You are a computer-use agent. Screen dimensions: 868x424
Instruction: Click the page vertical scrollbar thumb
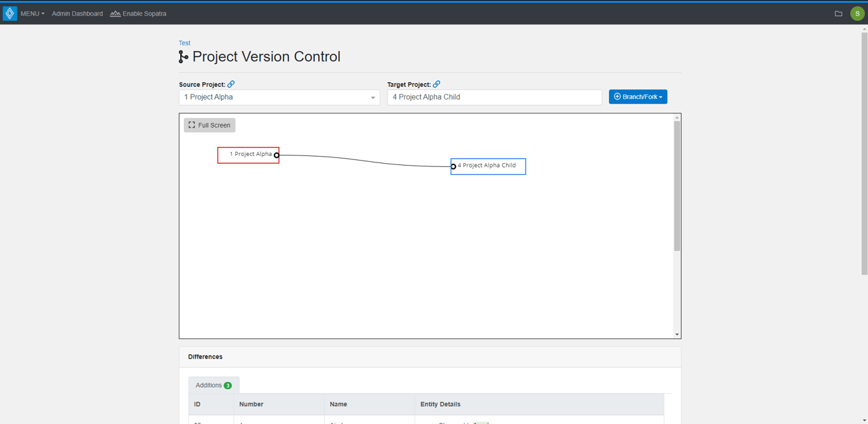tap(864, 153)
